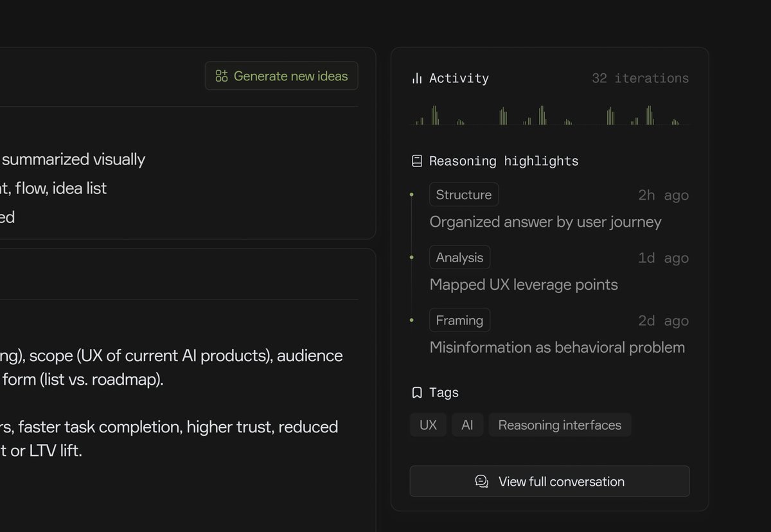Toggle the UX tag
The image size is (771, 532).
coord(428,425)
